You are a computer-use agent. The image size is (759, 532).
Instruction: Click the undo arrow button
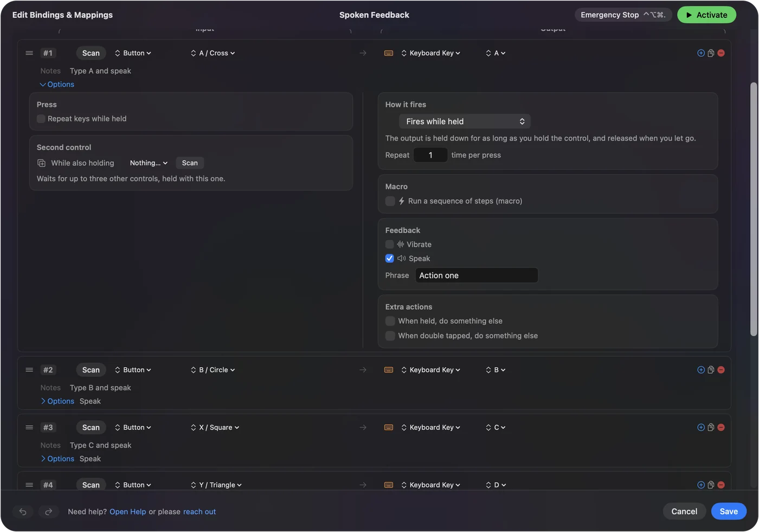pyautogui.click(x=23, y=511)
